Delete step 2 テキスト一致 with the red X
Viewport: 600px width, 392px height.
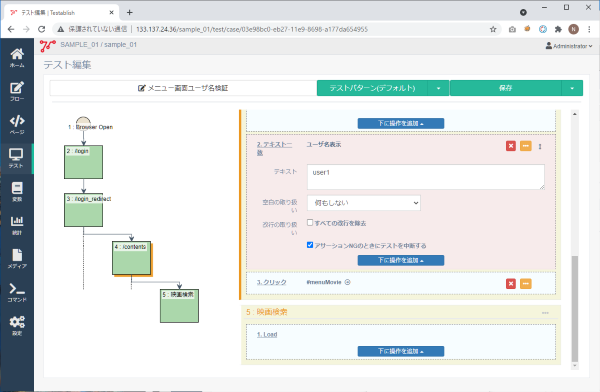pos(510,146)
